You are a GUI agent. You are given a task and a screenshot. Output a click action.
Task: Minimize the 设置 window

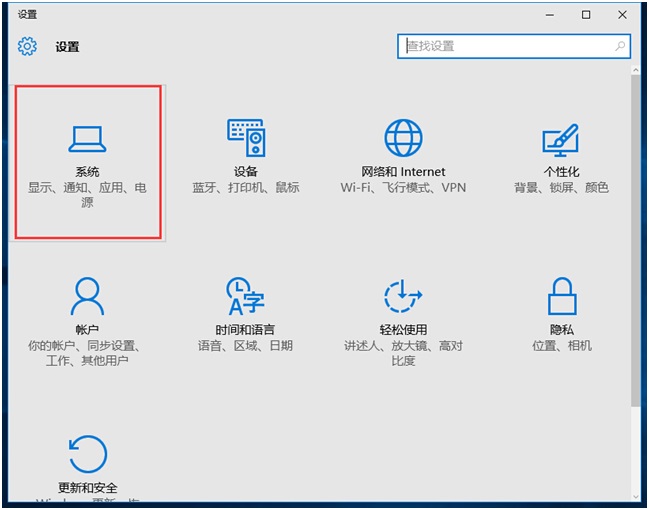[x=551, y=15]
